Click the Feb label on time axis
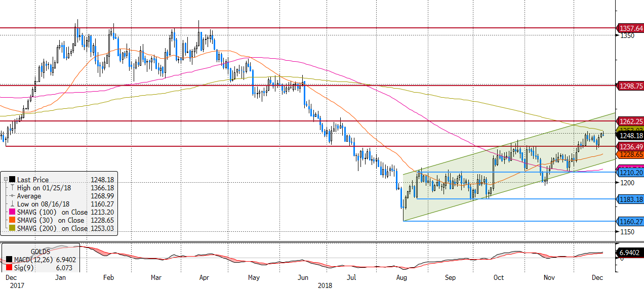The width and height of the screenshot is (644, 290). pyautogui.click(x=109, y=277)
